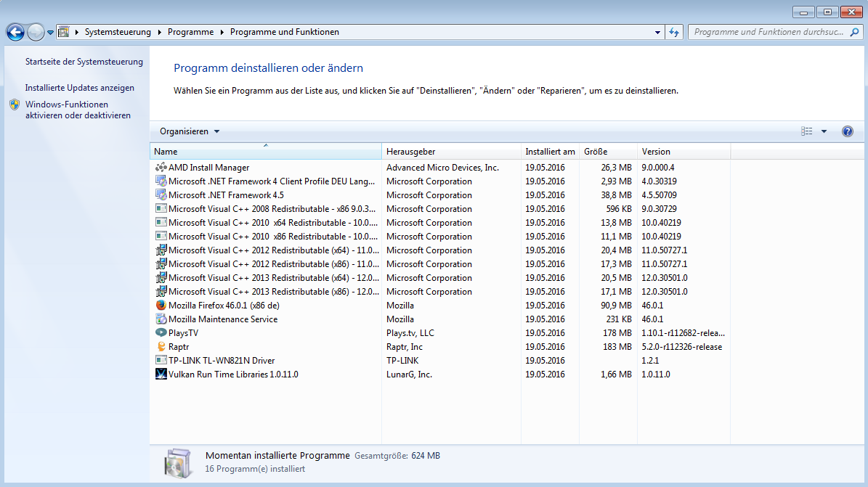Open help with the question mark icon
Image resolution: width=868 pixels, height=487 pixels.
pos(848,131)
